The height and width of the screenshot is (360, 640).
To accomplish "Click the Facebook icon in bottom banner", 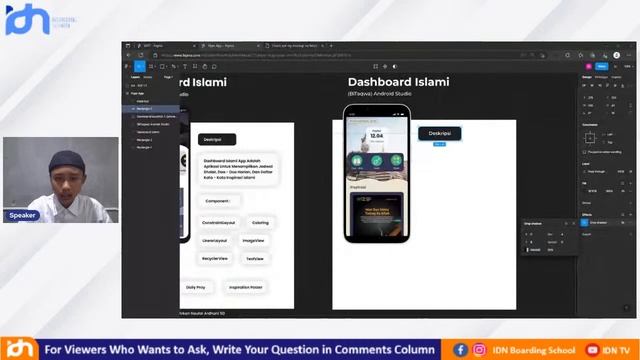I will [460, 350].
